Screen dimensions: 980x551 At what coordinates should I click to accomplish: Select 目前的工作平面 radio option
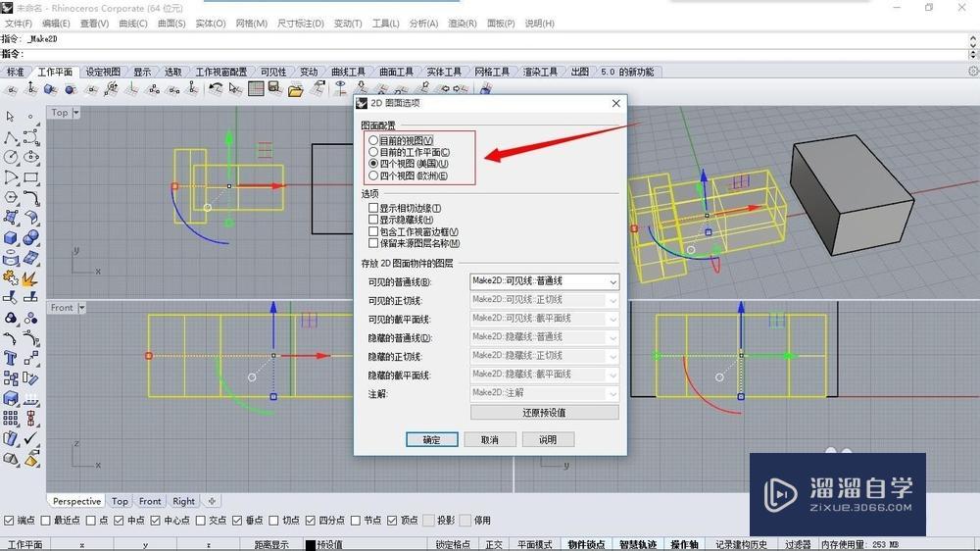click(x=373, y=152)
